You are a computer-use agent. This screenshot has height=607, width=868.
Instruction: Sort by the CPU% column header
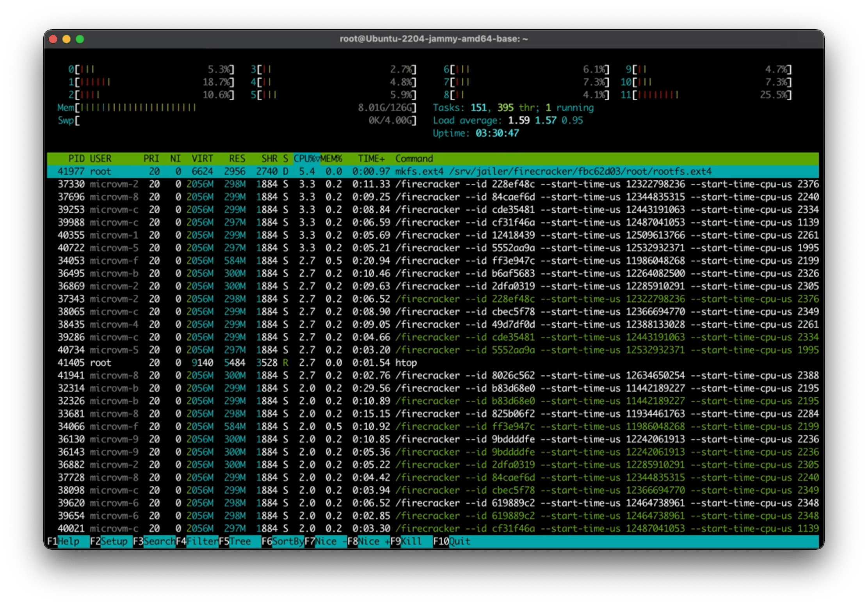coord(306,159)
